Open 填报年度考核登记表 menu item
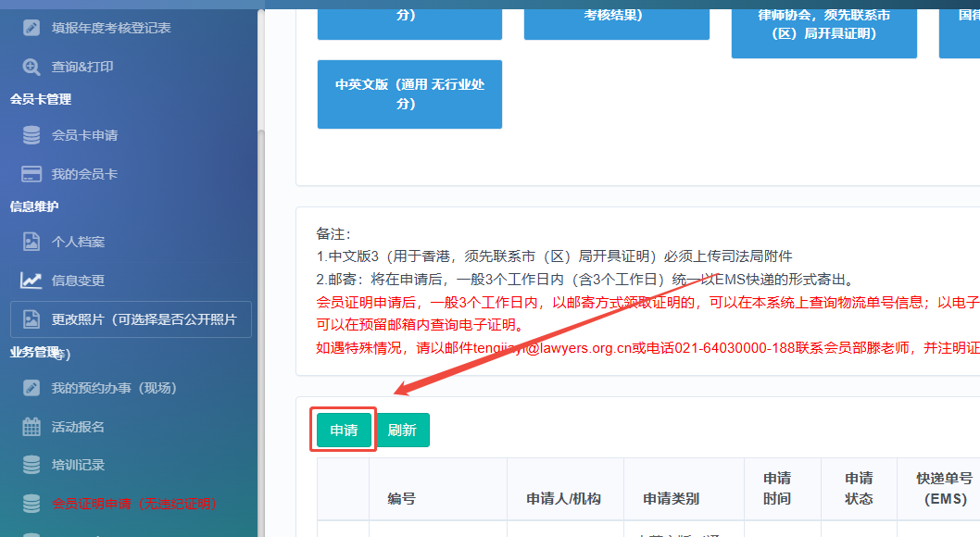The width and height of the screenshot is (980, 537). coord(111,28)
